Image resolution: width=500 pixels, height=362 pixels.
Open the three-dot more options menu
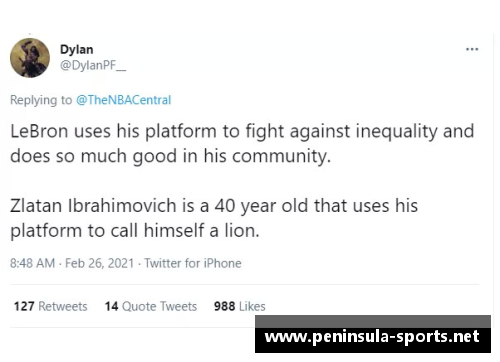(x=472, y=49)
